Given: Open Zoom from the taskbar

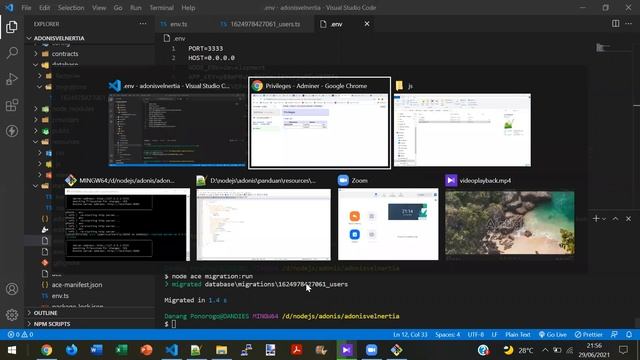Looking at the screenshot, I should [x=371, y=350].
